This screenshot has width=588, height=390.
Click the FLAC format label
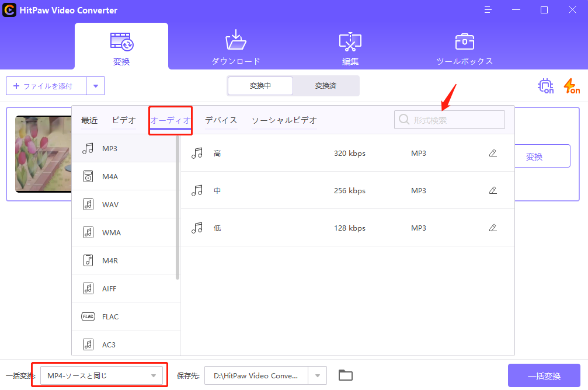pyautogui.click(x=110, y=317)
